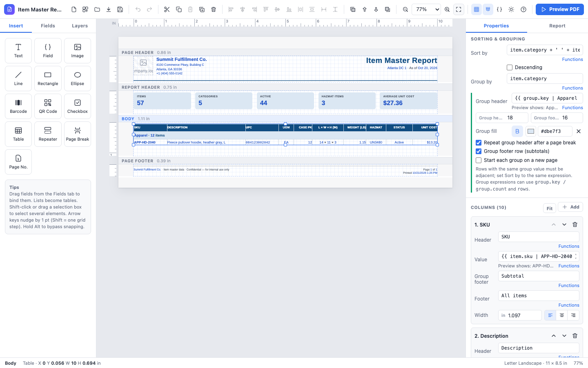The width and height of the screenshot is (588, 368).
Task: Delete the selected element using toolbar trash
Action: click(214, 9)
